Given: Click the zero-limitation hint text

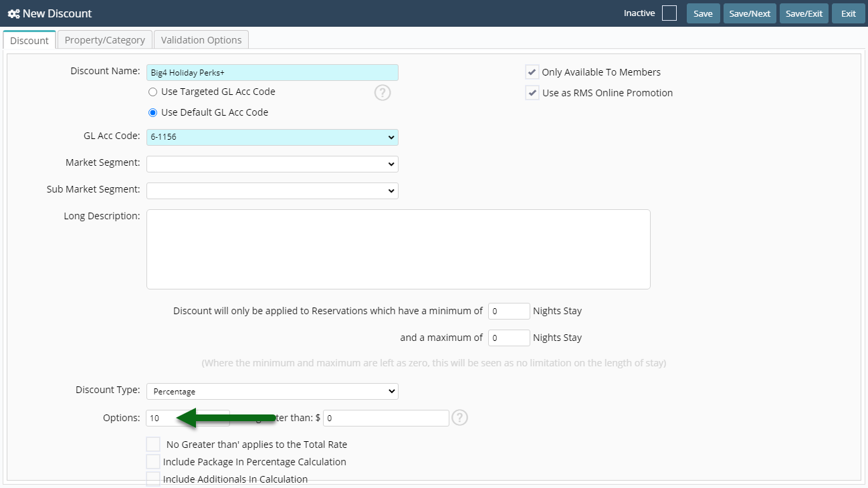Looking at the screenshot, I should [434, 364].
